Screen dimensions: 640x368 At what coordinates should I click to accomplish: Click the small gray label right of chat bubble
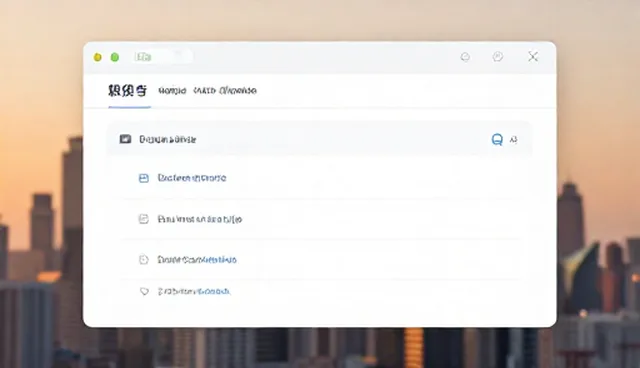coord(513,140)
